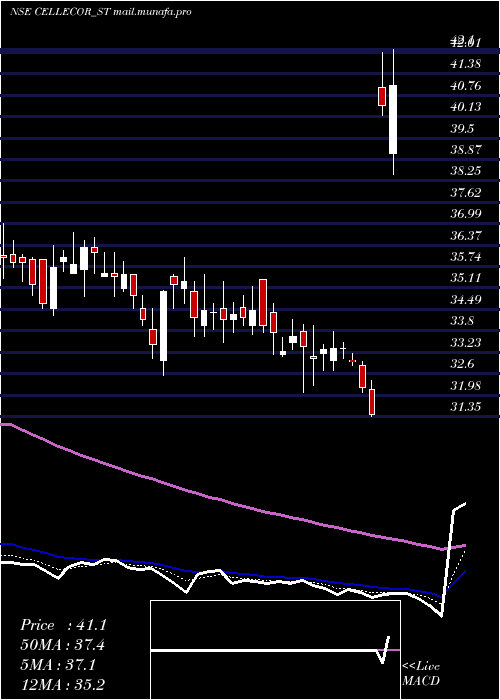Image resolution: width=500 pixels, height=700 pixels.
Task: Click the '50MA : 37.4' readout
Action: click(63, 645)
